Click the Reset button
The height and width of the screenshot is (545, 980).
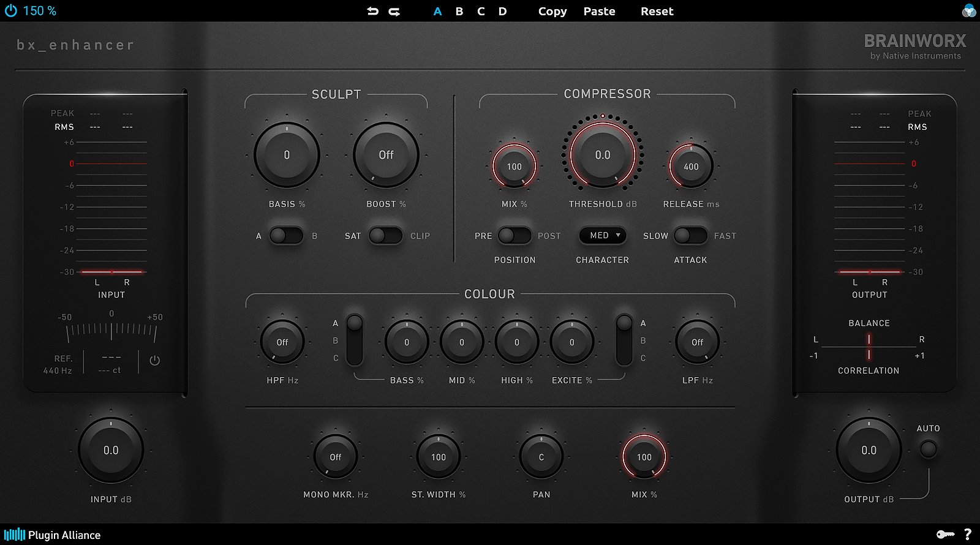(x=657, y=11)
